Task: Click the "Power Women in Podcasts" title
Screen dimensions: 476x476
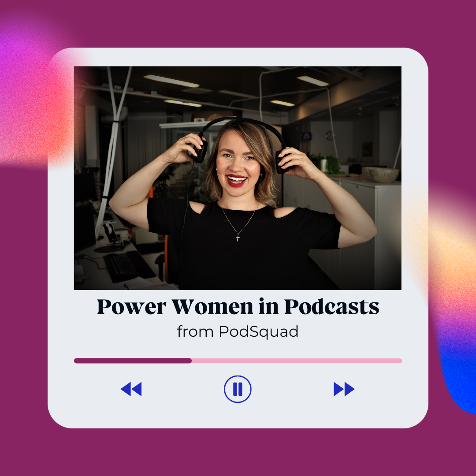Action: [238, 307]
